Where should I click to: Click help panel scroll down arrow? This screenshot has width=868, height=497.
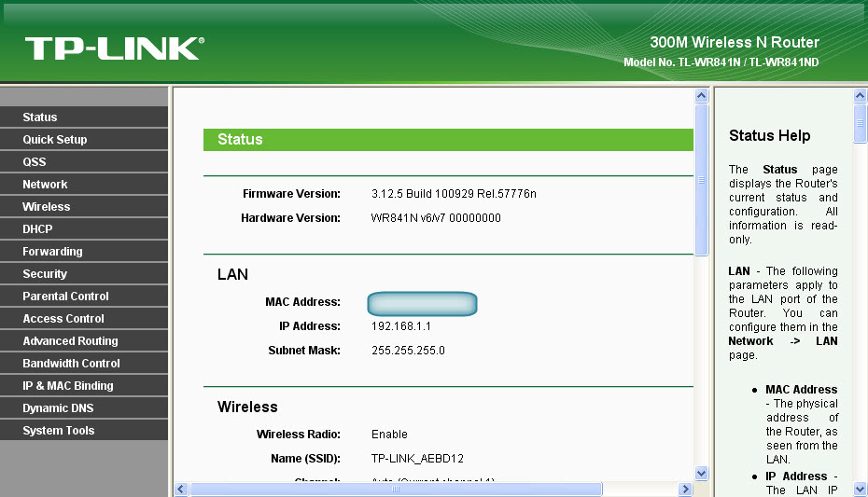click(861, 490)
